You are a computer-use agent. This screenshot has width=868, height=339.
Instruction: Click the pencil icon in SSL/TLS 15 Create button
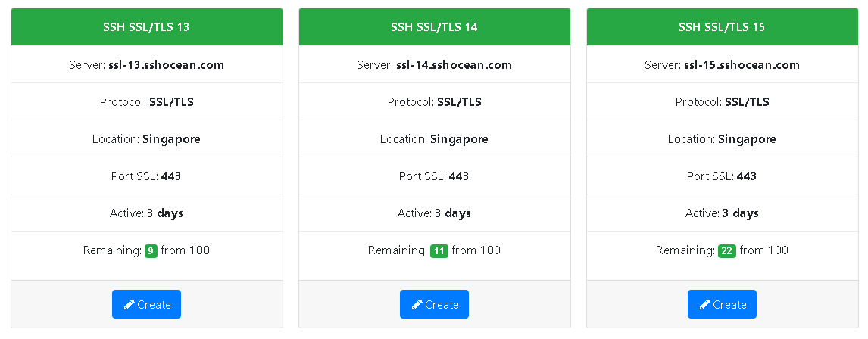(704, 305)
